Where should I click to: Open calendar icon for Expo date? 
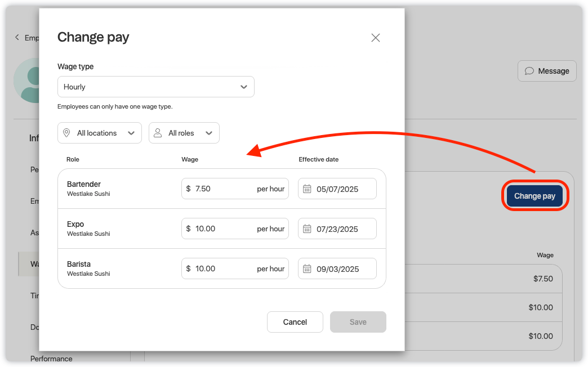307,229
